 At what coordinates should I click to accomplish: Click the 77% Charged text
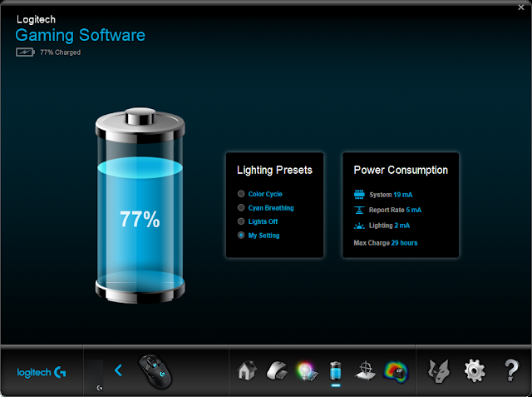[61, 52]
